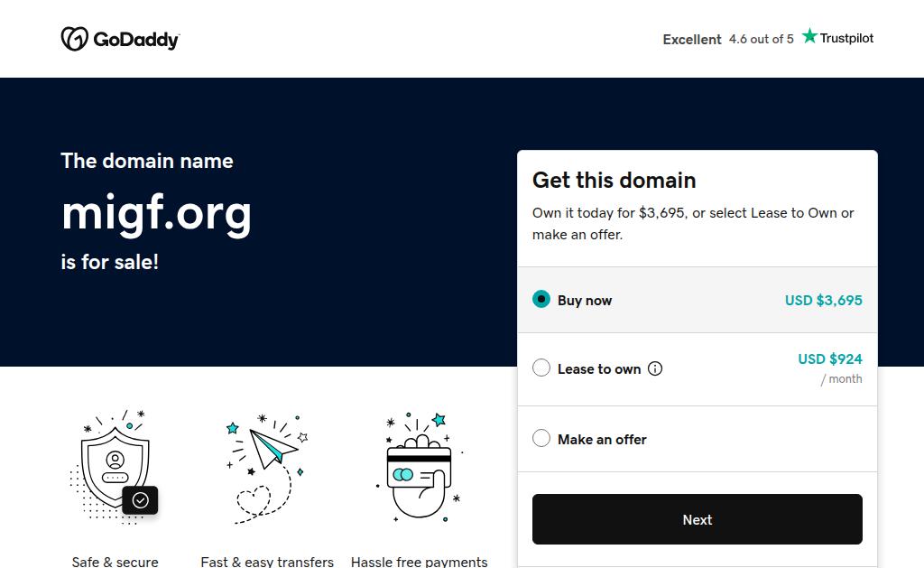Click the hand holding card illustration
This screenshot has height=568, width=924.
(419, 468)
